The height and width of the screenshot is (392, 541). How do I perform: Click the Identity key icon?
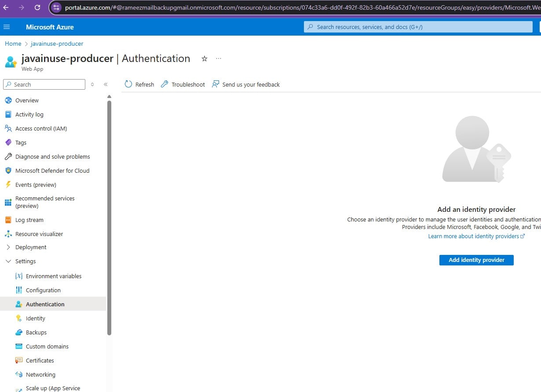click(x=18, y=318)
